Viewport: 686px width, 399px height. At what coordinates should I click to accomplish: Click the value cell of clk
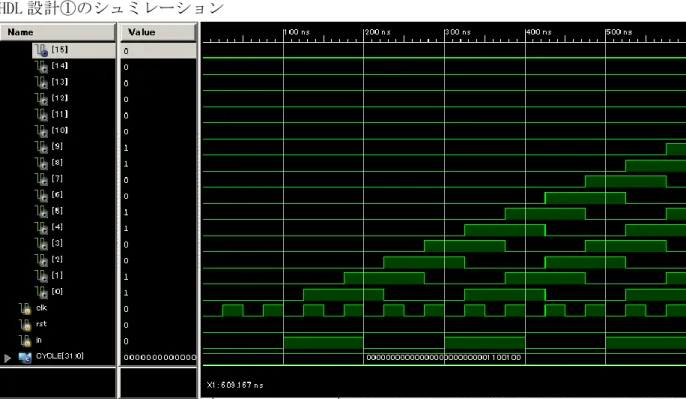(158, 309)
